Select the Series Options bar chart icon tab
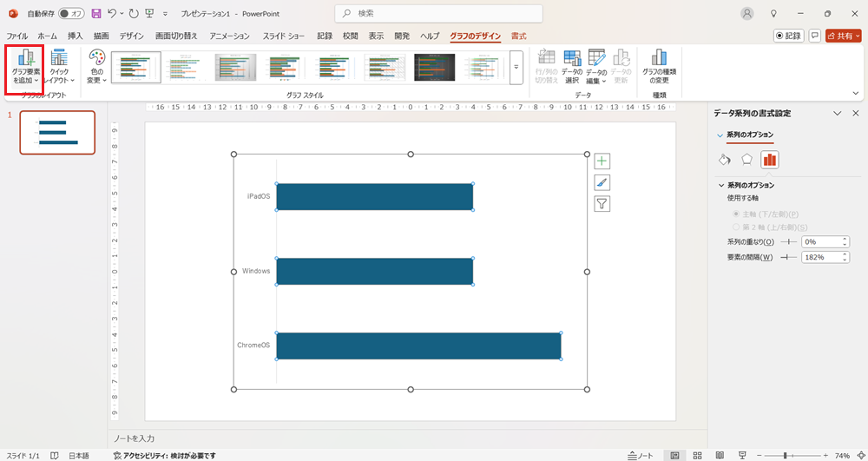868x461 pixels. pyautogui.click(x=769, y=160)
